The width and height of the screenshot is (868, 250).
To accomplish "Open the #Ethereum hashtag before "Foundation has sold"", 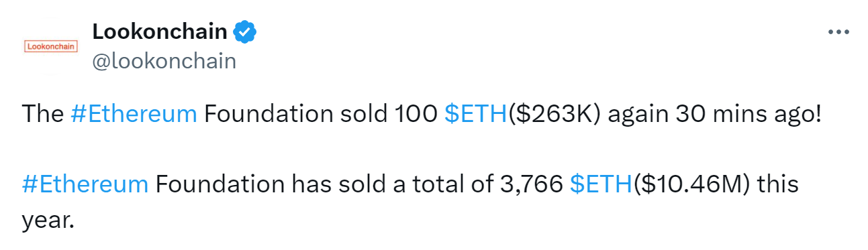I will (x=85, y=184).
